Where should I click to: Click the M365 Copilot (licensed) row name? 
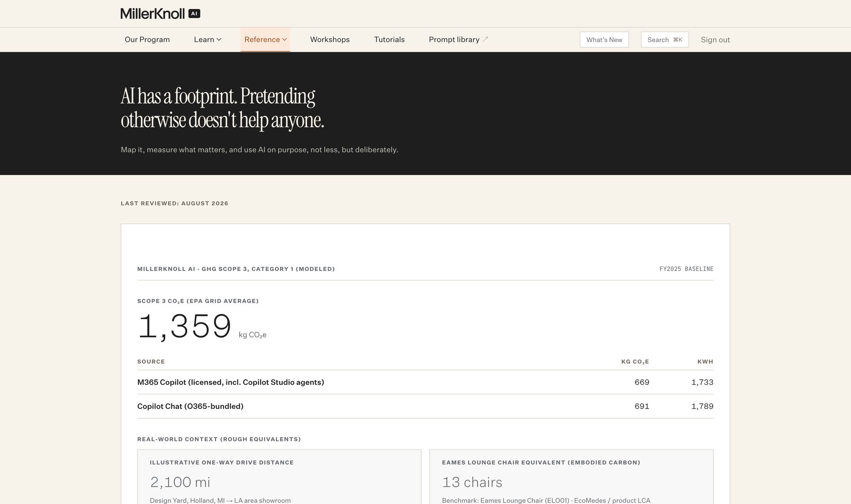click(x=231, y=382)
